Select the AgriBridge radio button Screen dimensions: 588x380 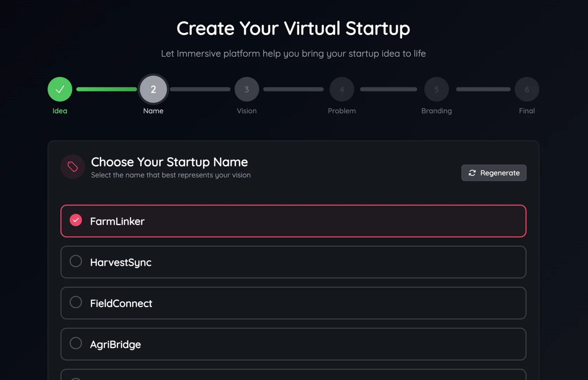pyautogui.click(x=76, y=343)
